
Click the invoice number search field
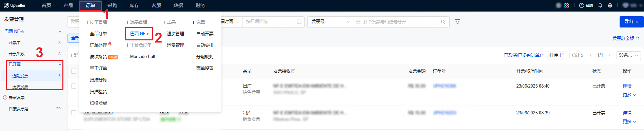[401, 22]
